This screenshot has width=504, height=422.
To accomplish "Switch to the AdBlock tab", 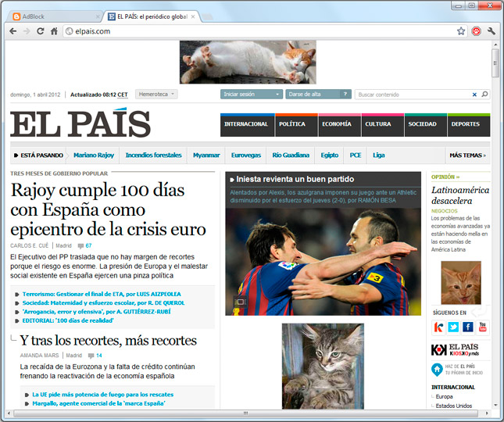I will coord(55,16).
